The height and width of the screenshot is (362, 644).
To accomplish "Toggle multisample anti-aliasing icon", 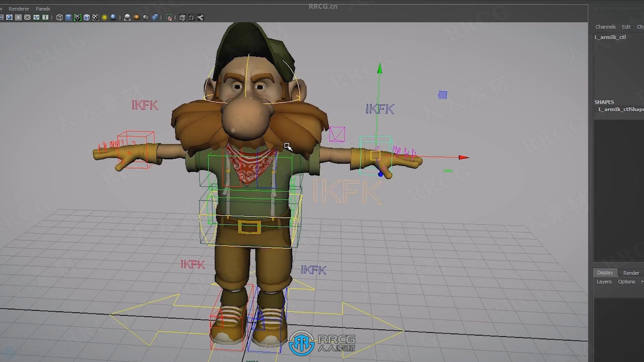I will click(x=146, y=17).
